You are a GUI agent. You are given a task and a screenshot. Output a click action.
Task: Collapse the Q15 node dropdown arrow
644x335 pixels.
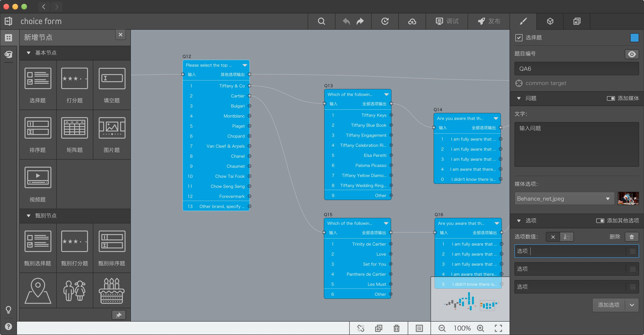386,223
